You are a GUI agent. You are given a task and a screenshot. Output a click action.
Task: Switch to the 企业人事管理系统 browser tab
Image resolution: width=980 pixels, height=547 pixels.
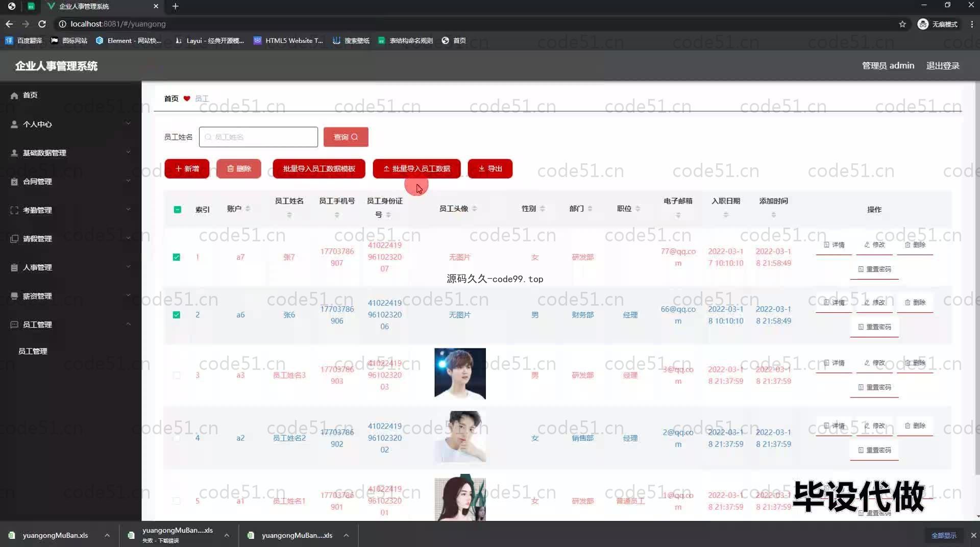click(x=102, y=6)
